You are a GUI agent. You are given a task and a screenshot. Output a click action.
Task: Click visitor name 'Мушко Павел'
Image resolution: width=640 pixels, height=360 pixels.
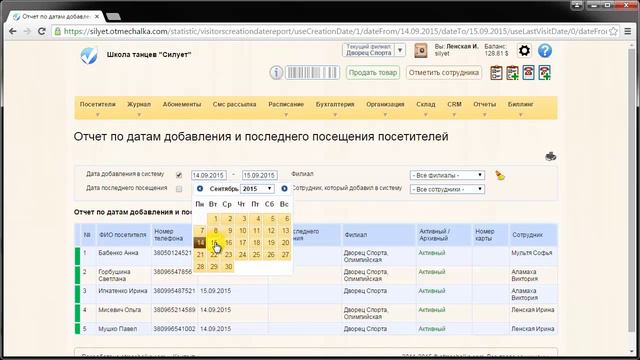coord(118,329)
